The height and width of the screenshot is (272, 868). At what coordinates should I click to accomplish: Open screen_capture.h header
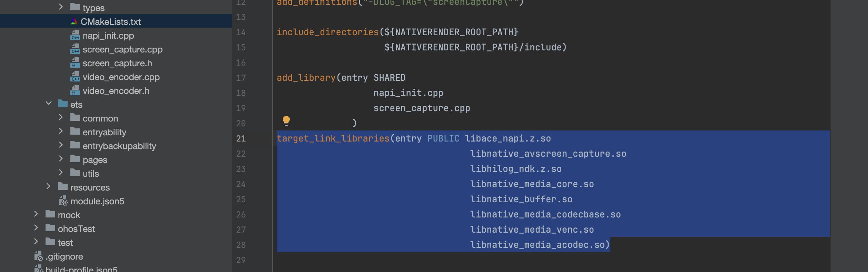click(x=117, y=63)
